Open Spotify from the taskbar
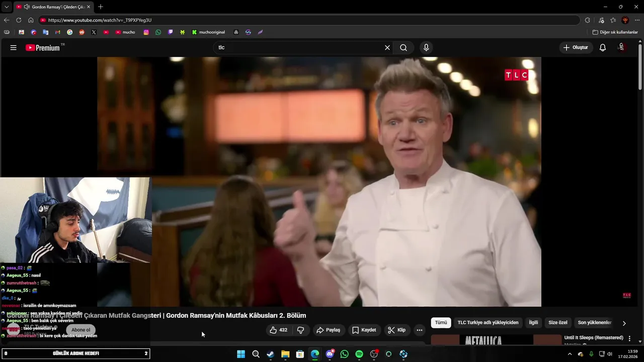 click(x=359, y=354)
